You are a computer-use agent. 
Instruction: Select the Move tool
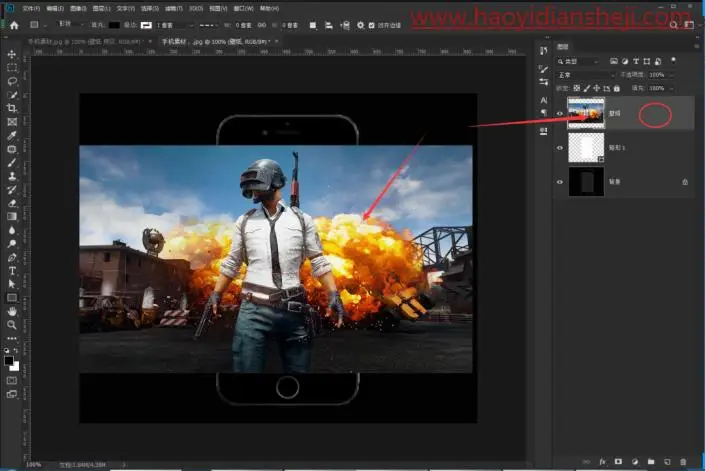click(x=12, y=54)
